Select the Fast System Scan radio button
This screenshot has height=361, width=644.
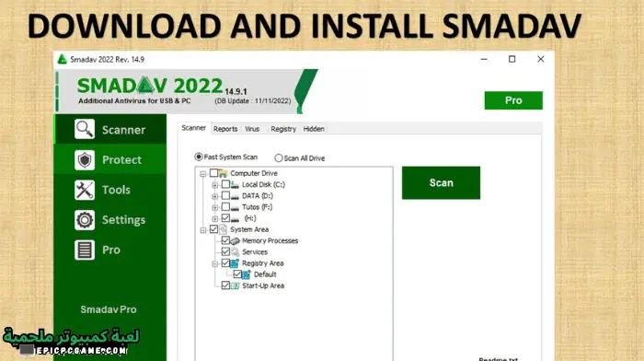tap(199, 157)
